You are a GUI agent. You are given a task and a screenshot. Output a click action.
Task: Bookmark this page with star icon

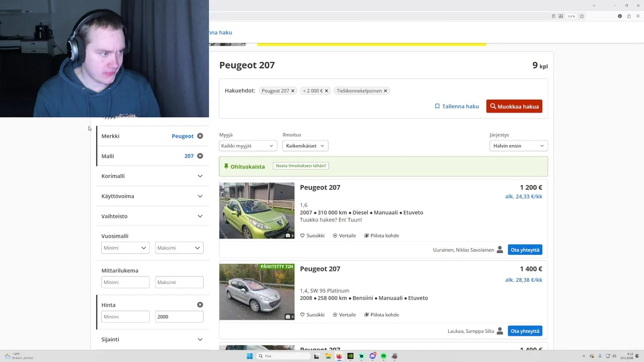pos(582,16)
